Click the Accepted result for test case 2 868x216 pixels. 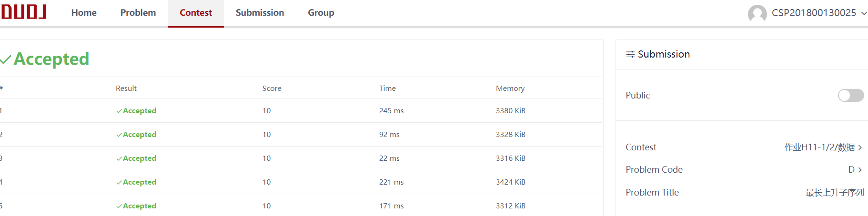[139, 135]
